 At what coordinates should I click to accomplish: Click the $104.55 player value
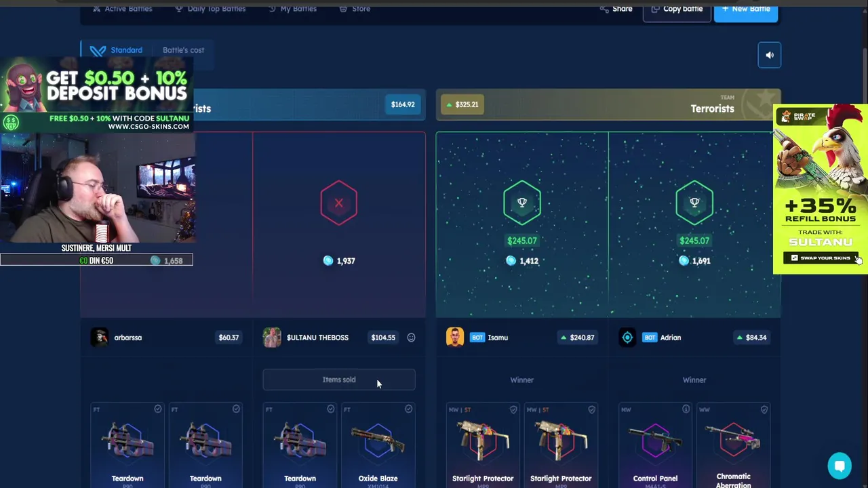coord(383,338)
